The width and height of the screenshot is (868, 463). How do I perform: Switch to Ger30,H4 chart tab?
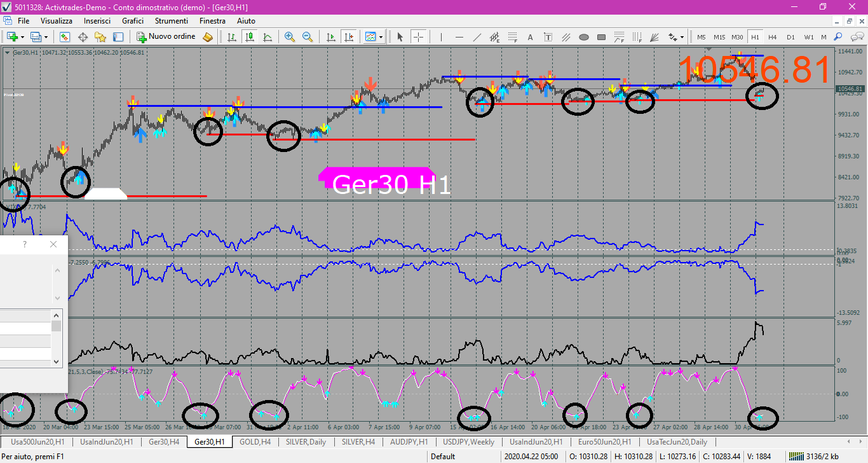click(x=164, y=441)
